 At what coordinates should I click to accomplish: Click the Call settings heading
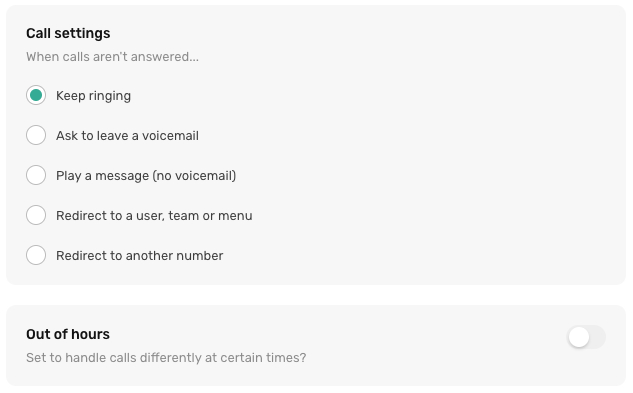tap(68, 33)
